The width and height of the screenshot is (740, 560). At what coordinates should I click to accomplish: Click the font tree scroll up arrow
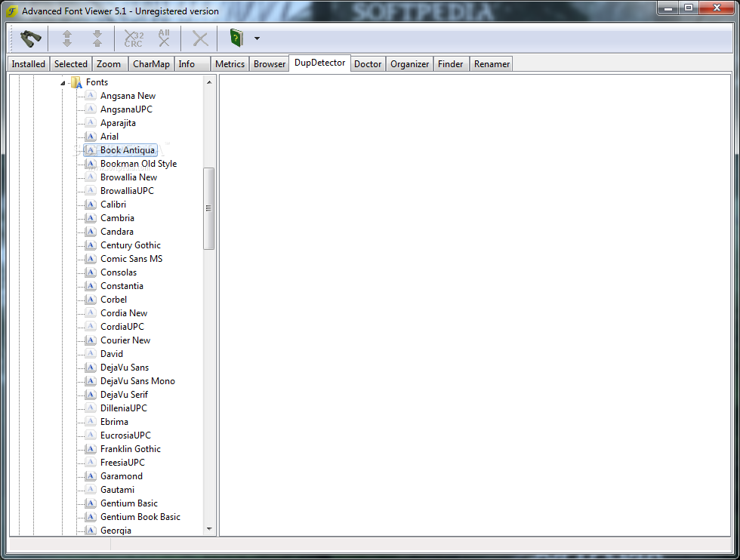pyautogui.click(x=209, y=82)
